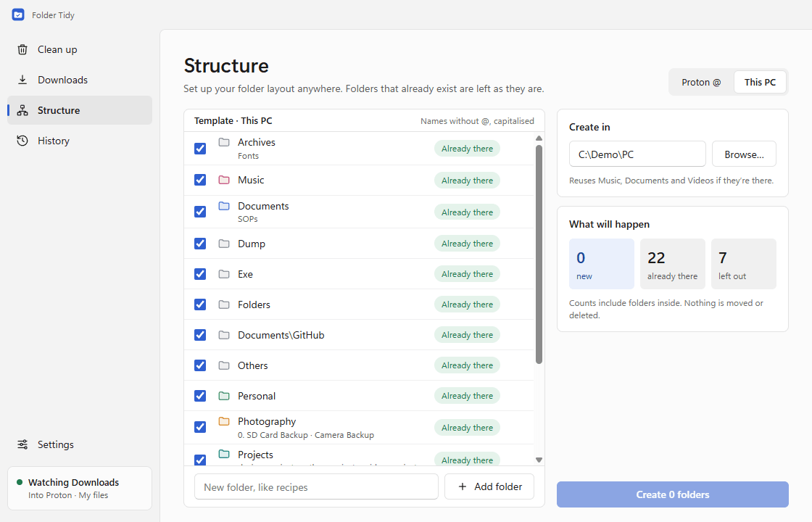Click the Add folder button
This screenshot has height=522, width=812.
[x=489, y=486]
